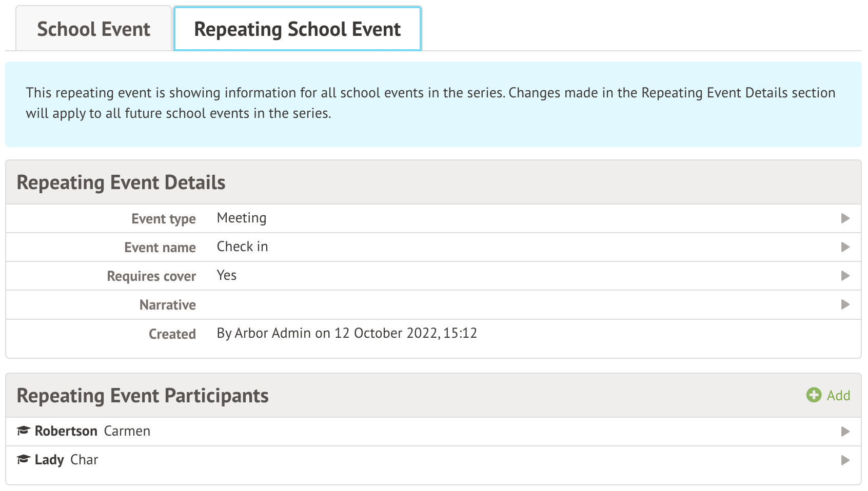Click the graduation cap icon for Lady Char
The height and width of the screenshot is (491, 868).
24,459
